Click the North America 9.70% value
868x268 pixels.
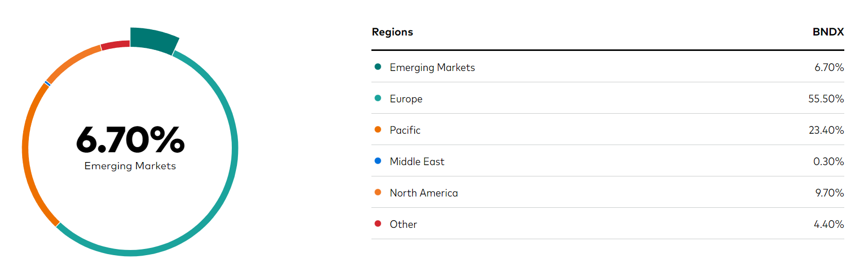829,193
